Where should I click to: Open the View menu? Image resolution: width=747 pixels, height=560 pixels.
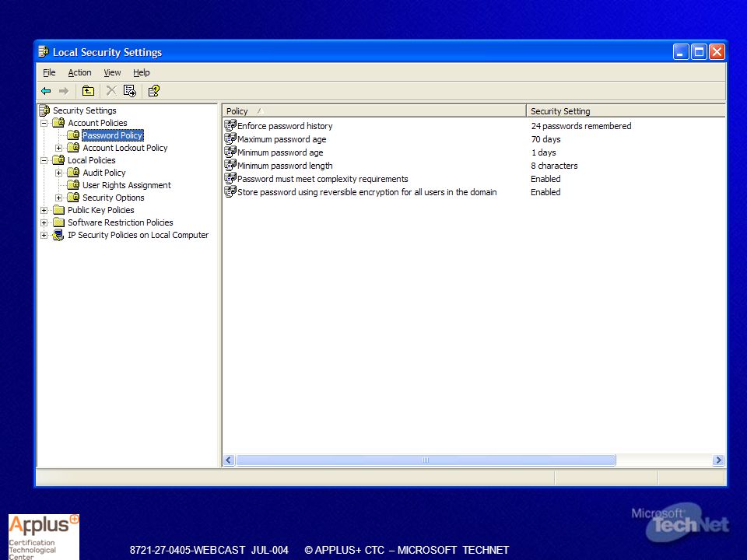[x=112, y=72]
